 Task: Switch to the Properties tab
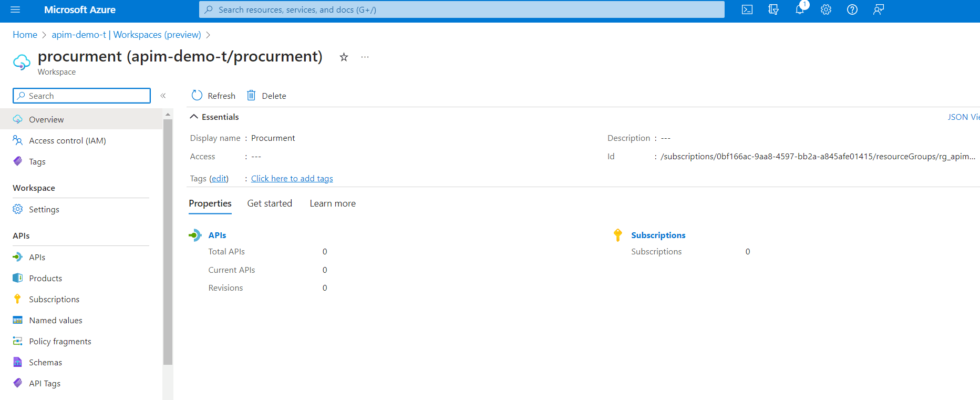coord(210,203)
